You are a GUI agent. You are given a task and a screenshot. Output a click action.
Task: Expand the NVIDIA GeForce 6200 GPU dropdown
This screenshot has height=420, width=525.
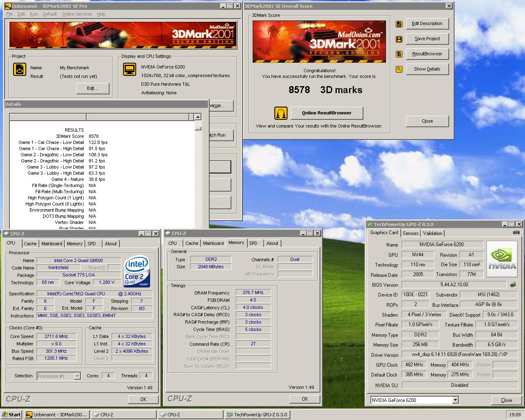click(x=455, y=400)
